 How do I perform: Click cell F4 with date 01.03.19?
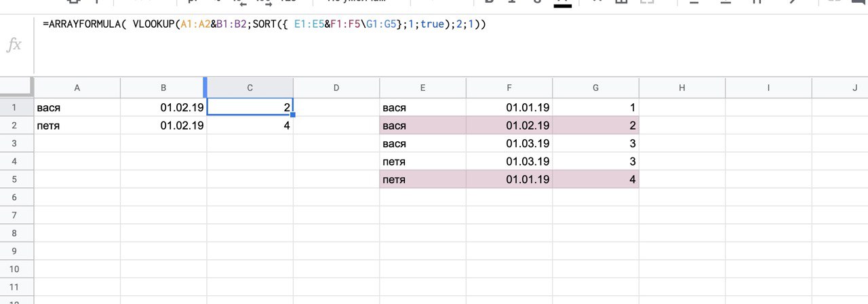tap(509, 161)
